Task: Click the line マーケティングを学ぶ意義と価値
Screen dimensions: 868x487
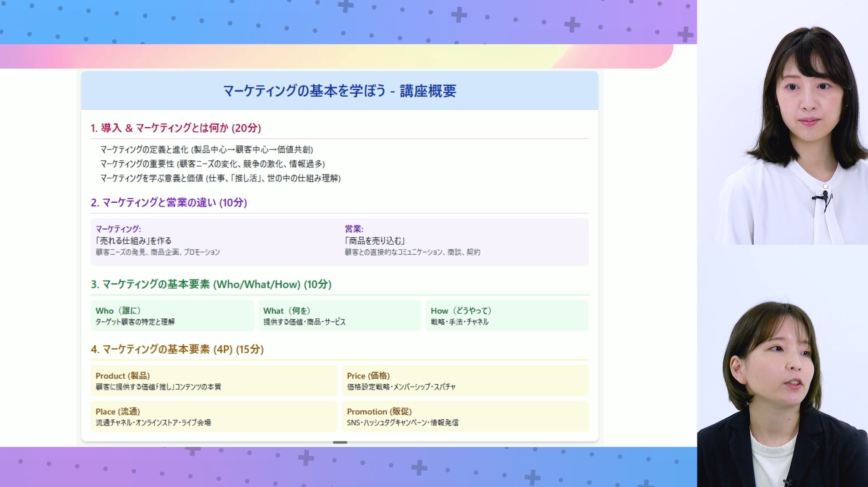Action: pyautogui.click(x=221, y=178)
